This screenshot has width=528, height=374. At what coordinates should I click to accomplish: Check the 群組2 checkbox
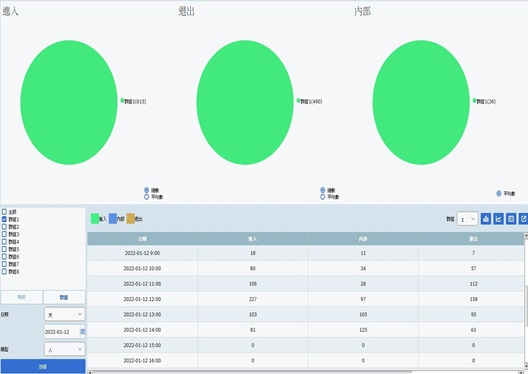point(4,227)
